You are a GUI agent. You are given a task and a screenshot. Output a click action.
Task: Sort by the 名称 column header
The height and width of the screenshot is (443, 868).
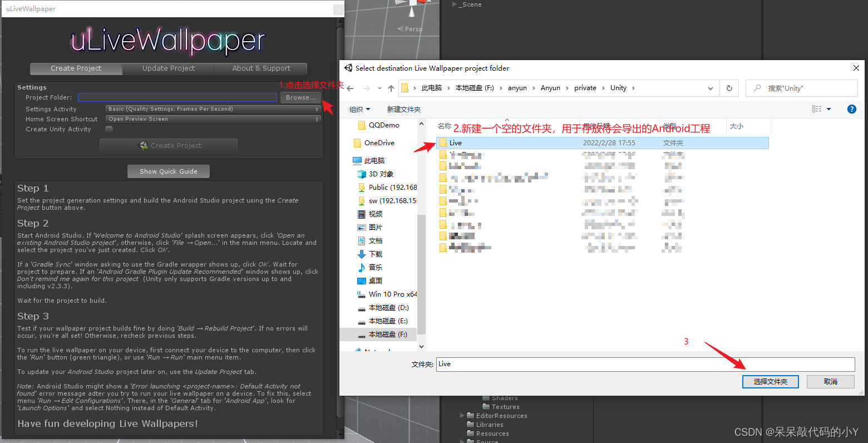tap(445, 126)
